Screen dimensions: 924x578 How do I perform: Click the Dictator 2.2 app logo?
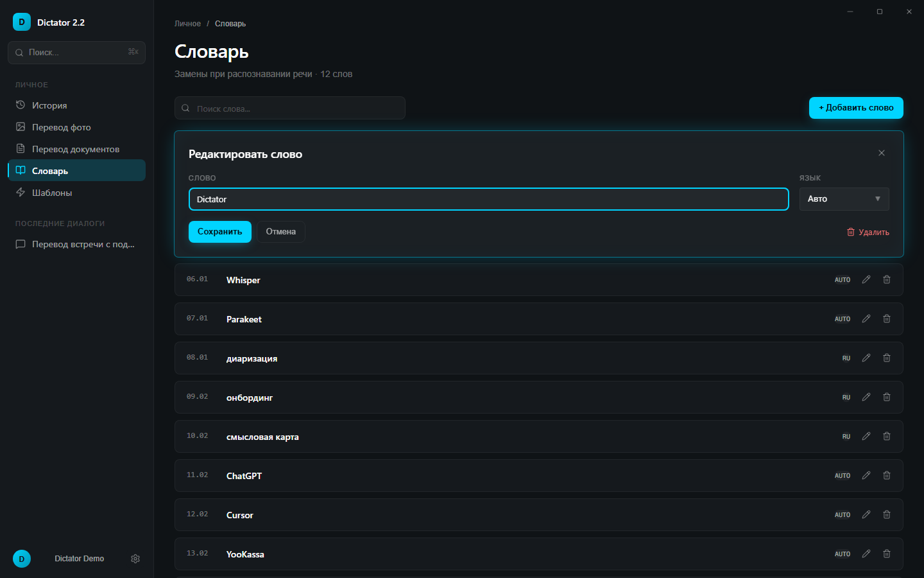pyautogui.click(x=22, y=22)
